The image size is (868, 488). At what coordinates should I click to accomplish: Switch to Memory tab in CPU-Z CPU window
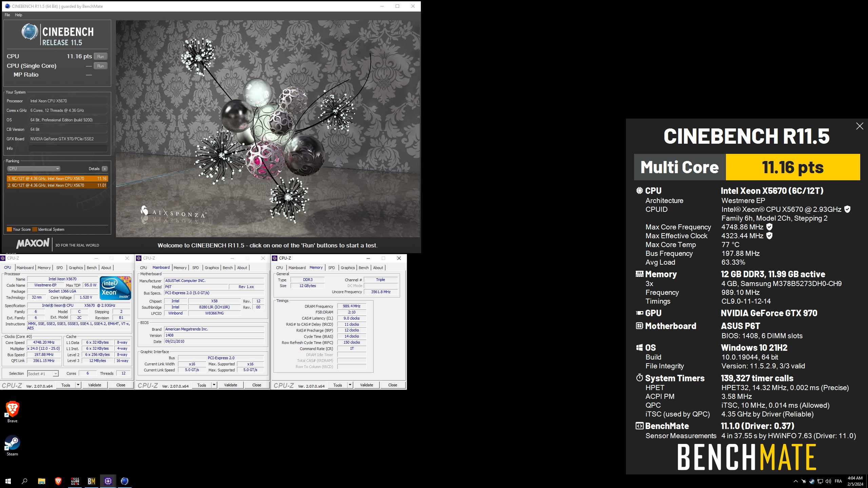pos(44,268)
